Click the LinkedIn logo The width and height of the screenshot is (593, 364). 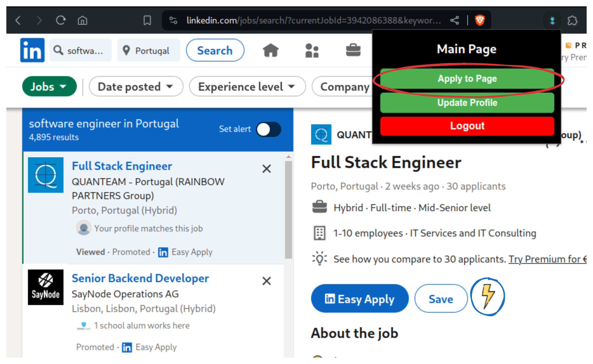32,50
